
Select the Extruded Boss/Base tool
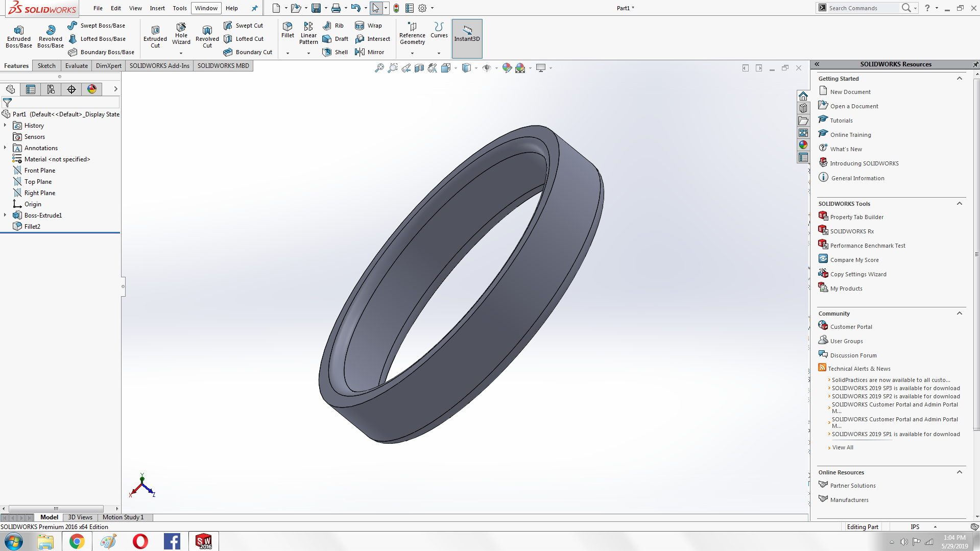[19, 36]
